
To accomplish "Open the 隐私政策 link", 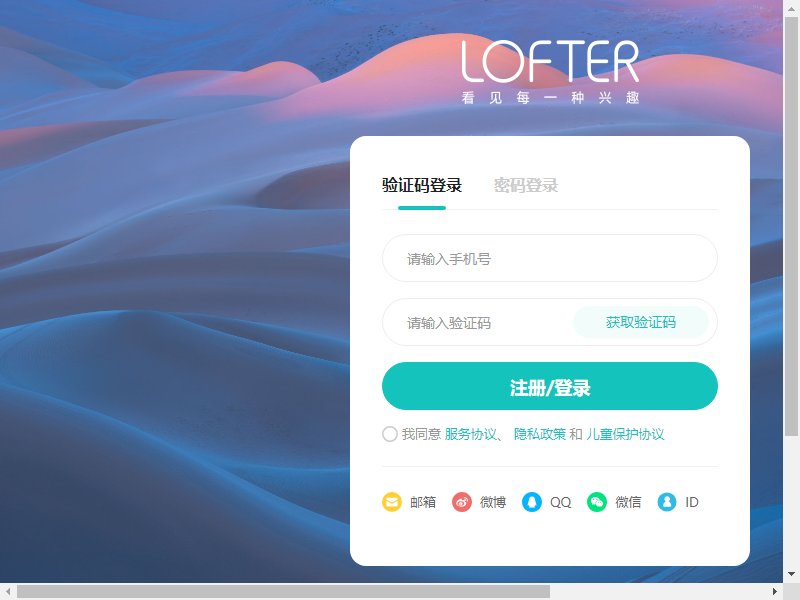I will pyautogui.click(x=540, y=434).
